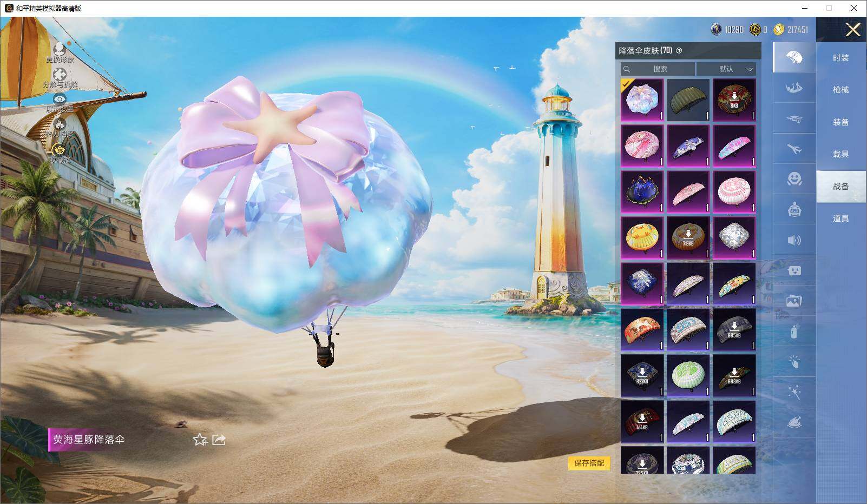Image resolution: width=867 pixels, height=504 pixels.
Task: Switch to the 时装 tab
Action: (841, 58)
